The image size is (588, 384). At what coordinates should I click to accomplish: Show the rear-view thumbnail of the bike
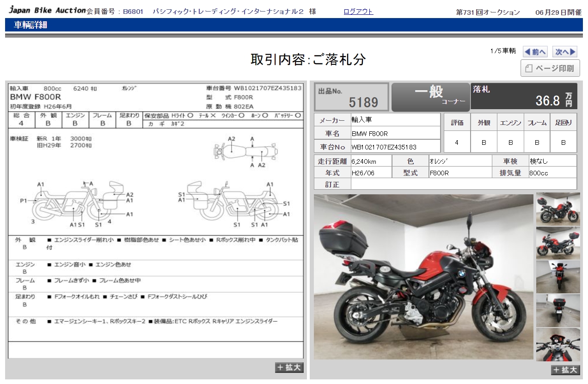coord(558,310)
